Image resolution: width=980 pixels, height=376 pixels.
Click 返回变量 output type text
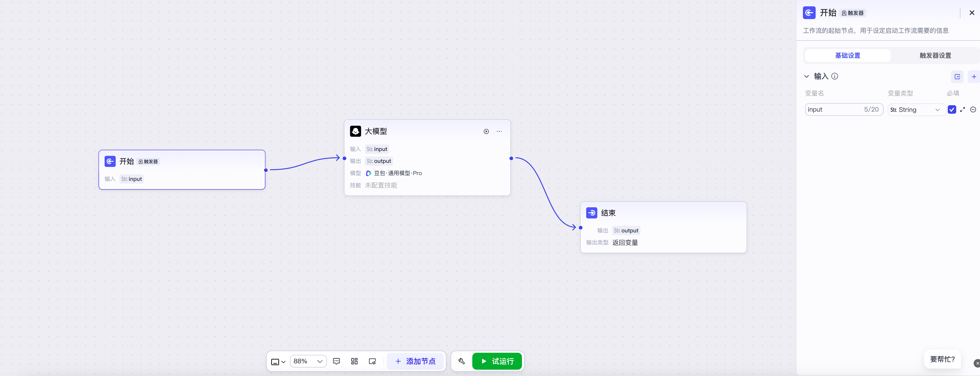625,243
